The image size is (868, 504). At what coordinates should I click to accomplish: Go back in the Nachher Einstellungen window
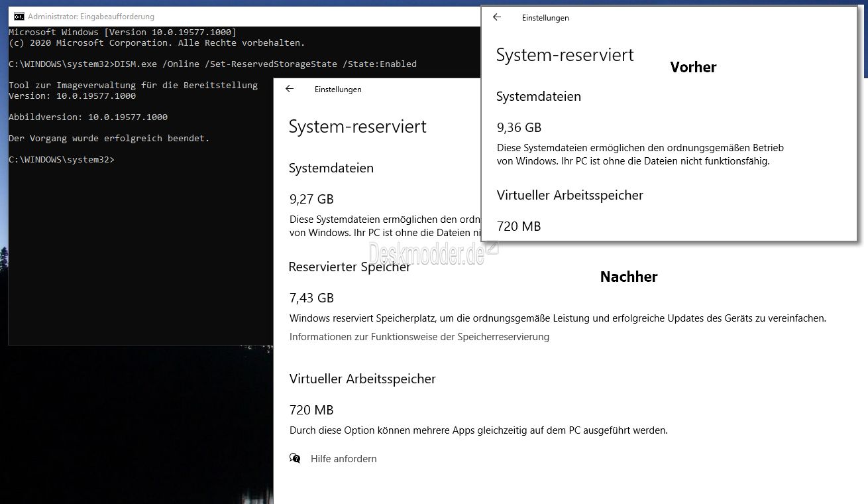coord(290,89)
